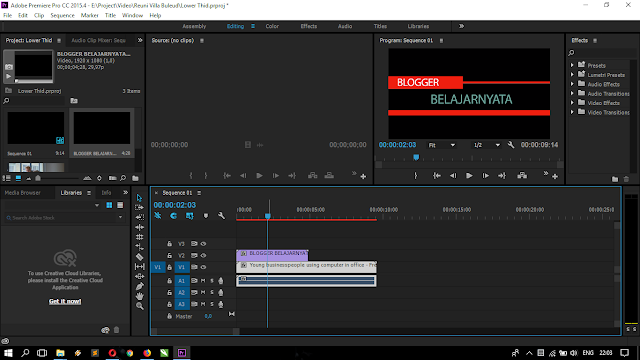Click the Get it now! link
The width and height of the screenshot is (640, 360).
pyautogui.click(x=65, y=301)
